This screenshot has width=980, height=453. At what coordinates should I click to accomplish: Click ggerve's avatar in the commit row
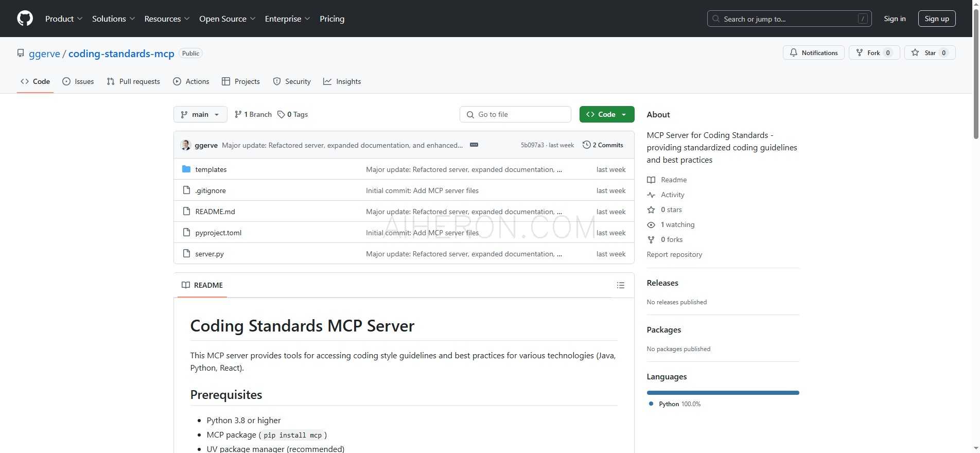186,145
